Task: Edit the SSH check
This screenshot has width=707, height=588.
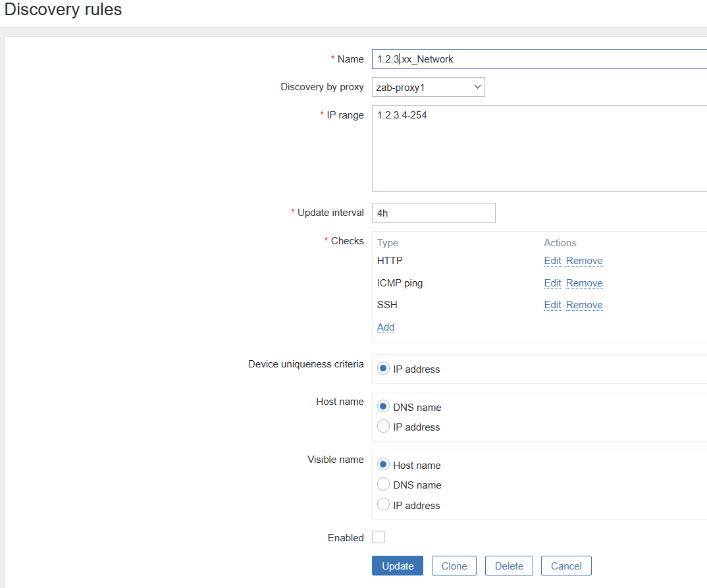Action: click(552, 305)
